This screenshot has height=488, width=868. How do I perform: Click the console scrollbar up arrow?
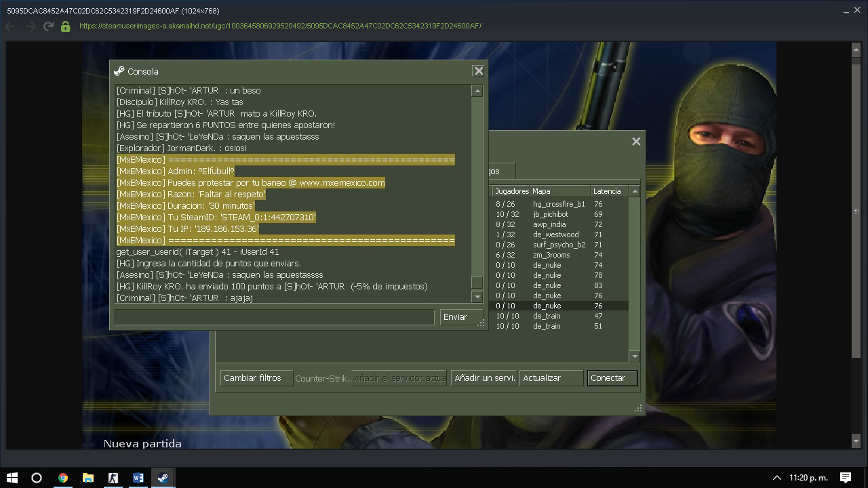click(477, 91)
